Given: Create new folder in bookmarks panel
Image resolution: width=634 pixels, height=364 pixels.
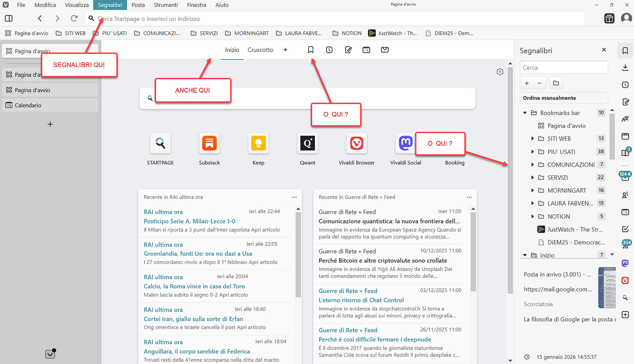Looking at the screenshot, I should pos(556,83).
